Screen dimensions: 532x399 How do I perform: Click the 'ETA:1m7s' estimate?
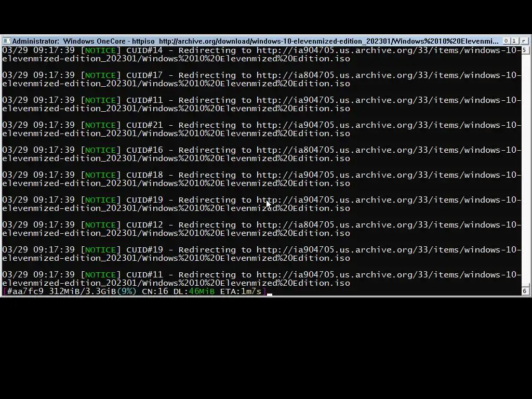[x=241, y=291]
